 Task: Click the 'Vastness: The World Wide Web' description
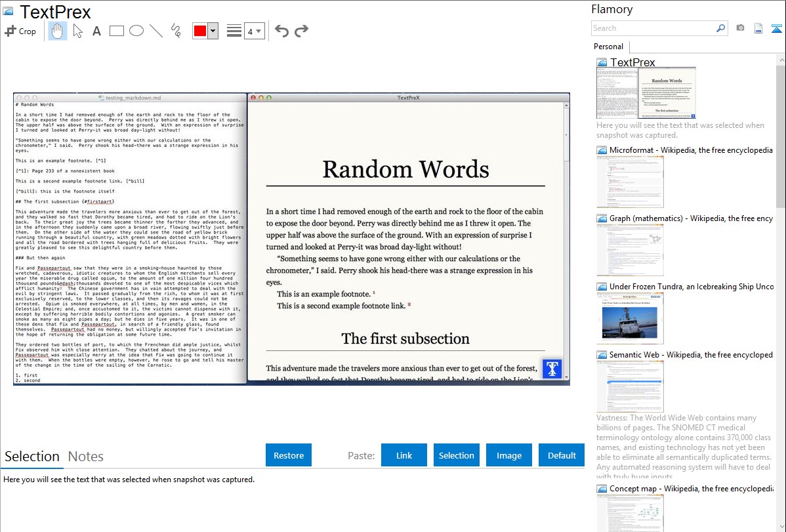pos(684,447)
